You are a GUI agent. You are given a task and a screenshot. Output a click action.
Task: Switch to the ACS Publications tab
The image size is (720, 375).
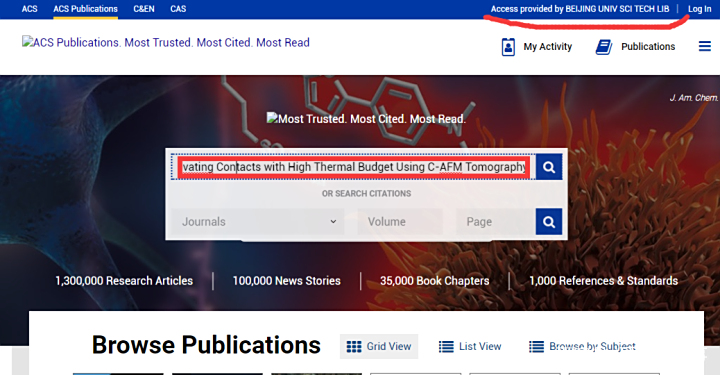pyautogui.click(x=85, y=9)
